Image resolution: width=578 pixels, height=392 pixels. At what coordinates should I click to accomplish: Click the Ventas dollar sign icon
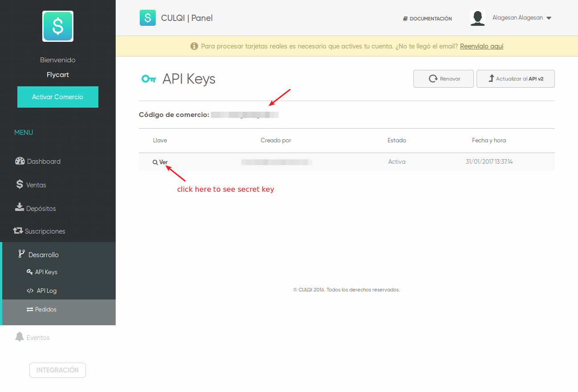coord(20,184)
